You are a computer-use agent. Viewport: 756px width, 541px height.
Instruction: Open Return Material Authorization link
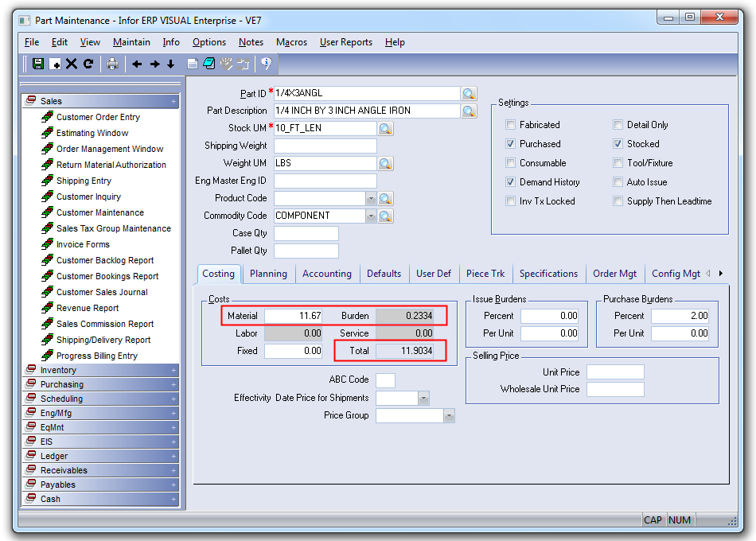coord(111,165)
